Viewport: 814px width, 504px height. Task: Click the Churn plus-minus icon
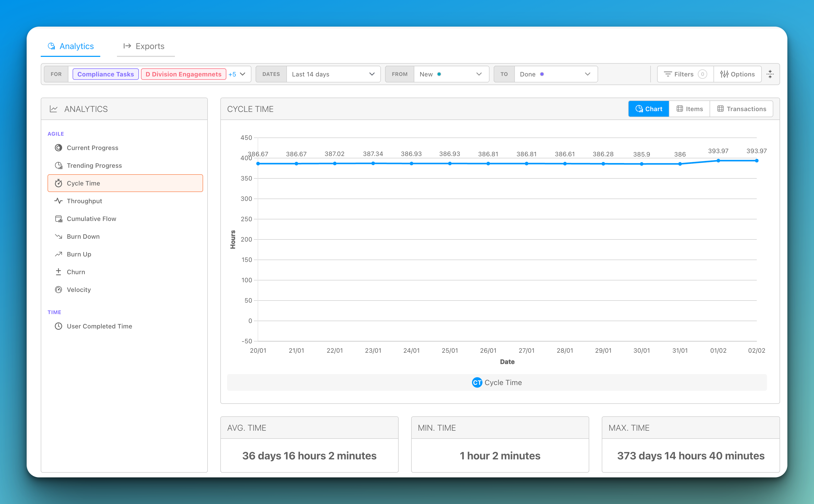coord(58,272)
